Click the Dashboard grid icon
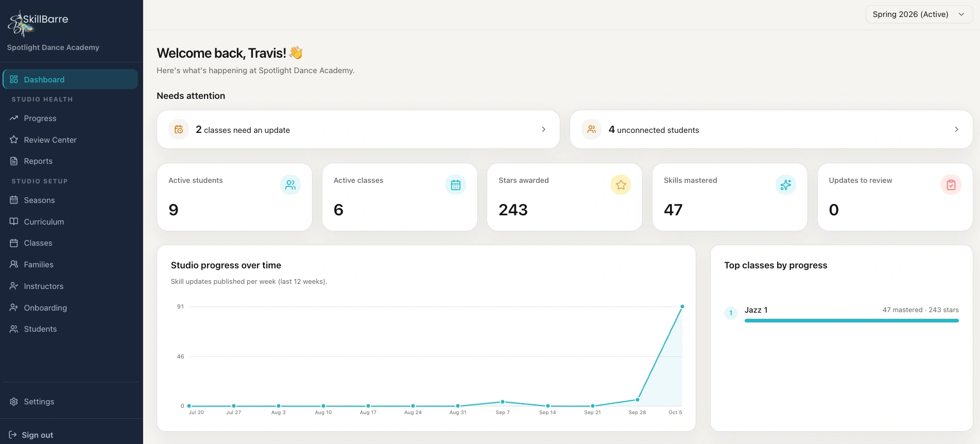This screenshot has height=444, width=980. [x=14, y=79]
